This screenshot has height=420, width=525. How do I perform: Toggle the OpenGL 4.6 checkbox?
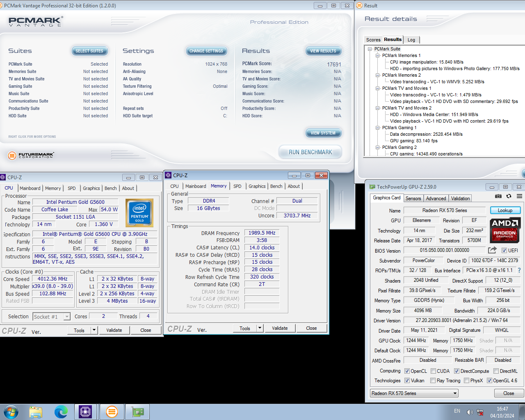489,381
